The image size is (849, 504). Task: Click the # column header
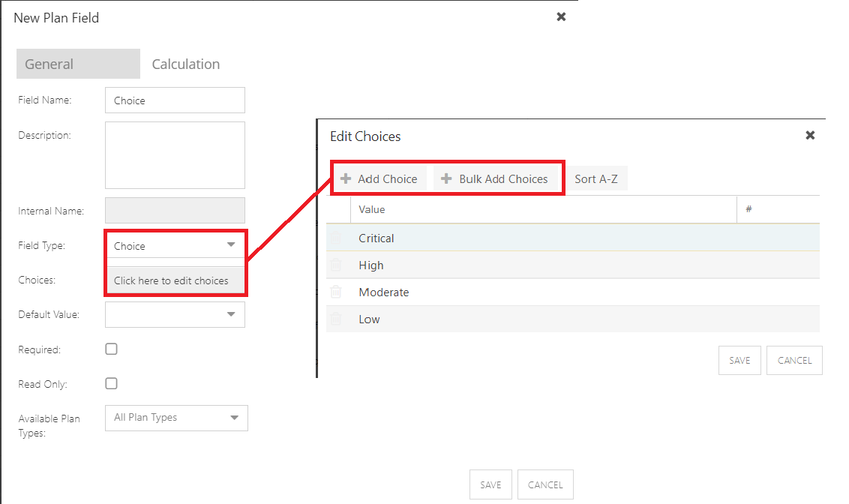coord(778,209)
